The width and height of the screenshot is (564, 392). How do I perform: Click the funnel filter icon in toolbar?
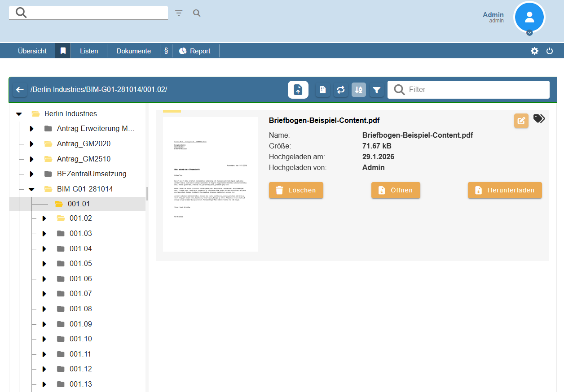pyautogui.click(x=377, y=90)
